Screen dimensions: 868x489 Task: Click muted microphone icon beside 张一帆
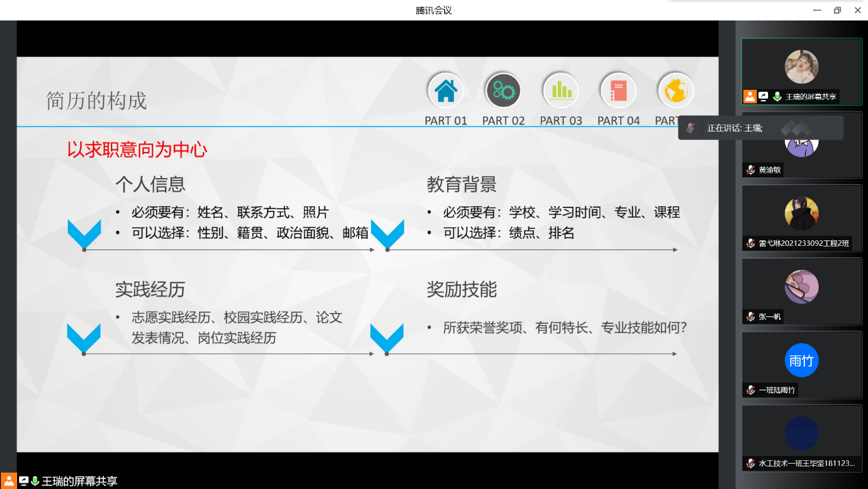click(x=751, y=316)
